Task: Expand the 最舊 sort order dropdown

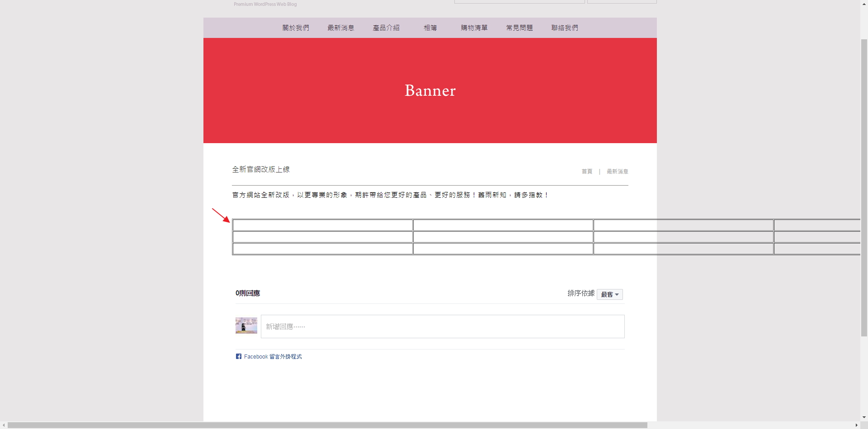Action: (609, 294)
